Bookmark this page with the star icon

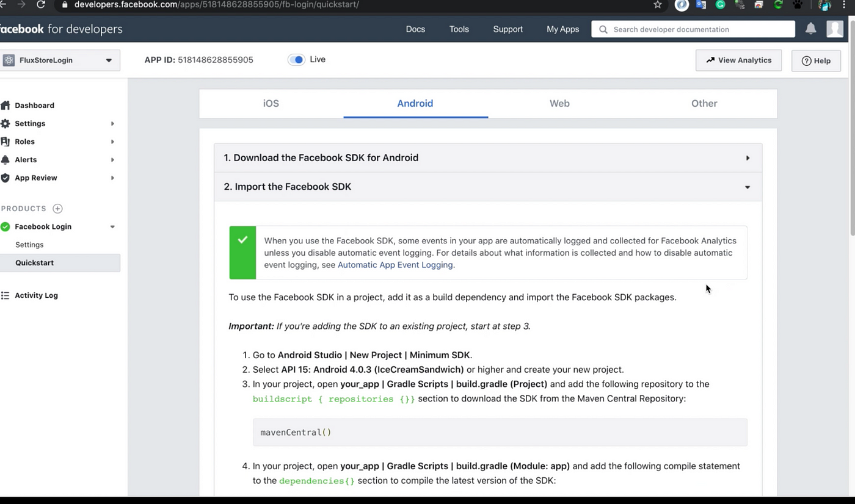pyautogui.click(x=658, y=4)
